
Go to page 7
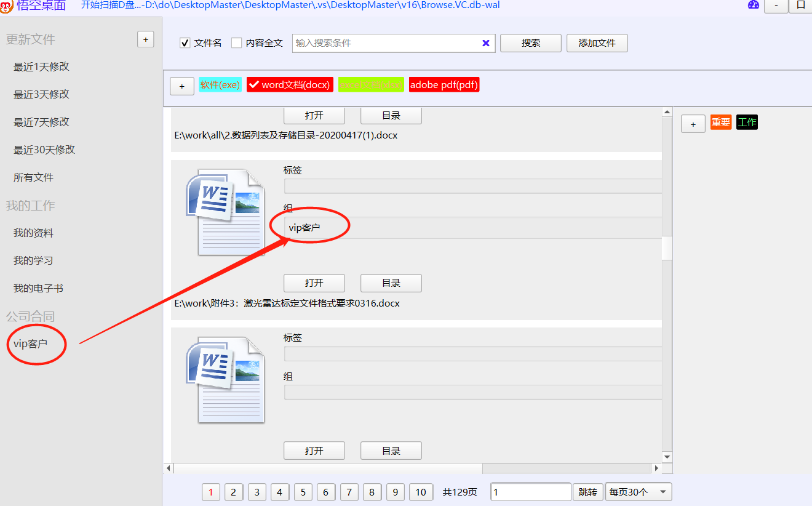pos(349,492)
